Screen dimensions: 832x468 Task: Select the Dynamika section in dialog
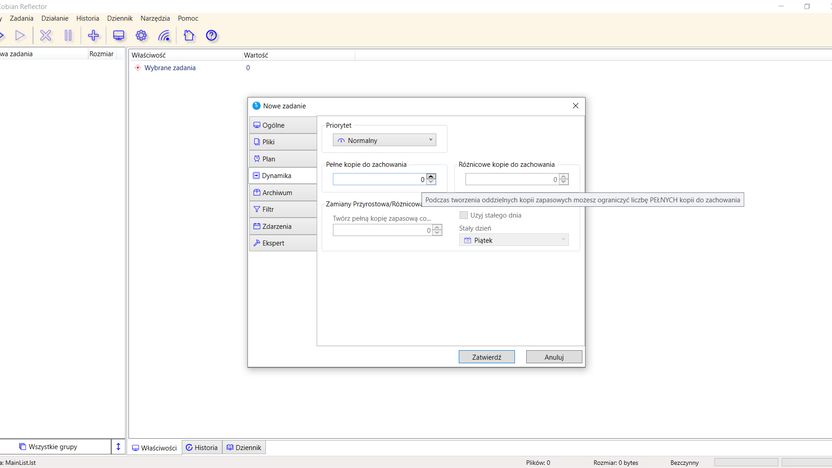[x=283, y=176]
